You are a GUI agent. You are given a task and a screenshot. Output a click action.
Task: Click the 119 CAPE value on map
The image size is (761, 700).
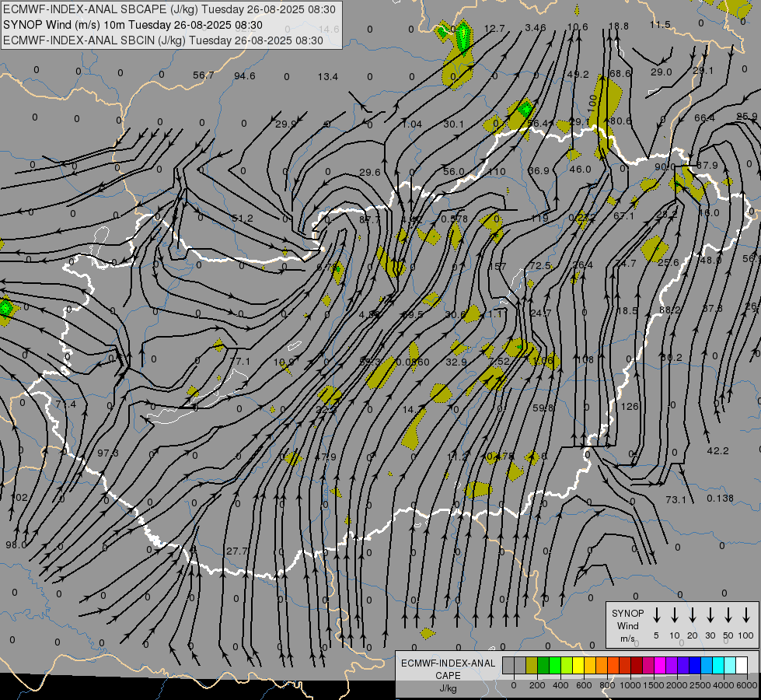tap(539, 218)
